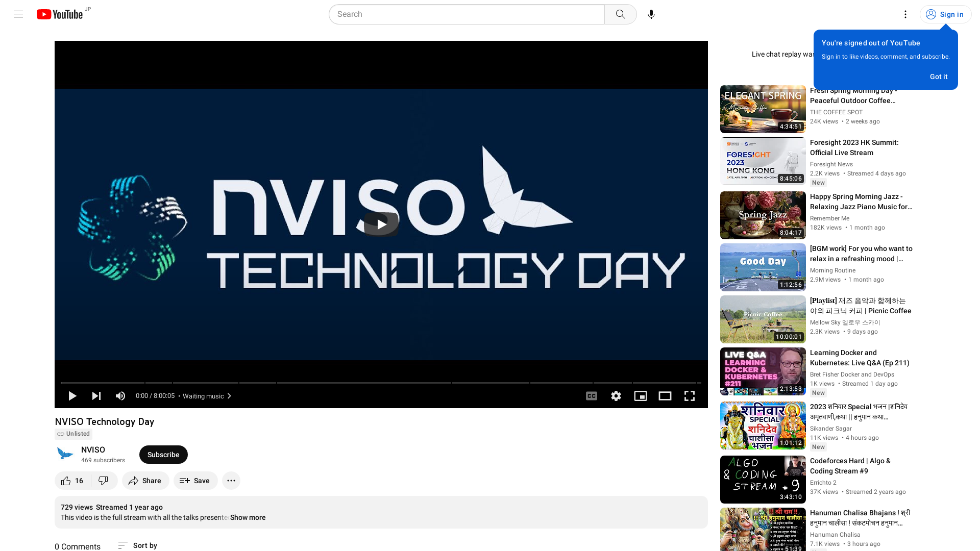Open more actions ellipsis under the video

[231, 481]
